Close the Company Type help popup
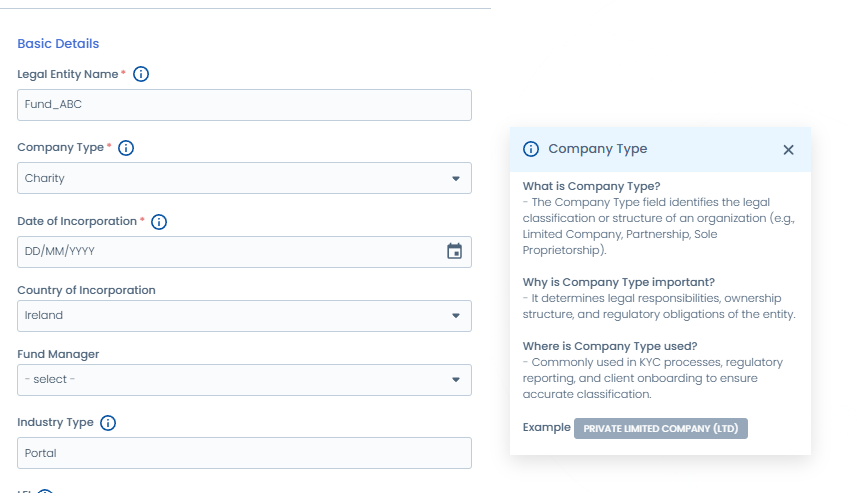The width and height of the screenshot is (858, 493). coord(788,150)
